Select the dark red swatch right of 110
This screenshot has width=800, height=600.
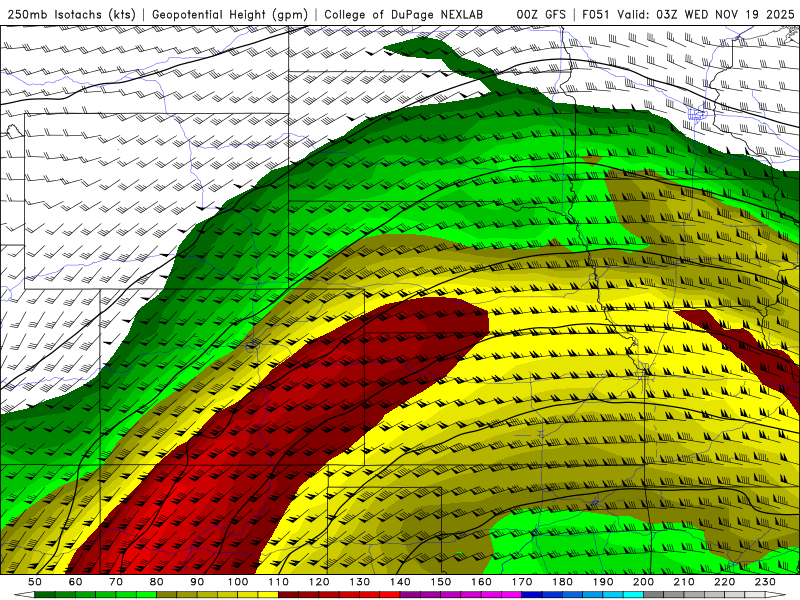click(x=288, y=595)
